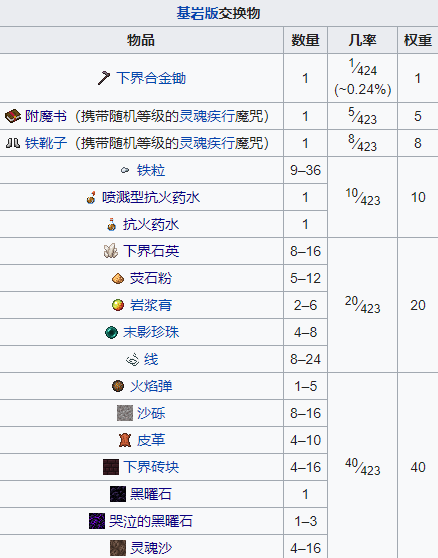The height and width of the screenshot is (558, 438).
Task: Open the 黑曜石 link
Action: [151, 494]
